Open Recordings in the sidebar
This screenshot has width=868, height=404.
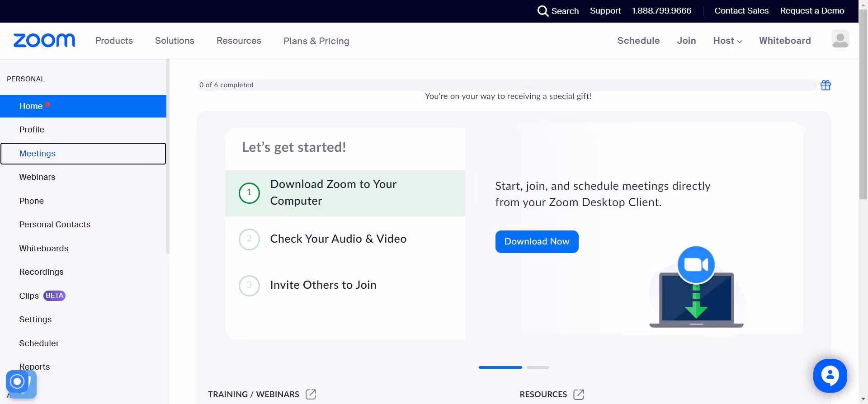[83, 272]
